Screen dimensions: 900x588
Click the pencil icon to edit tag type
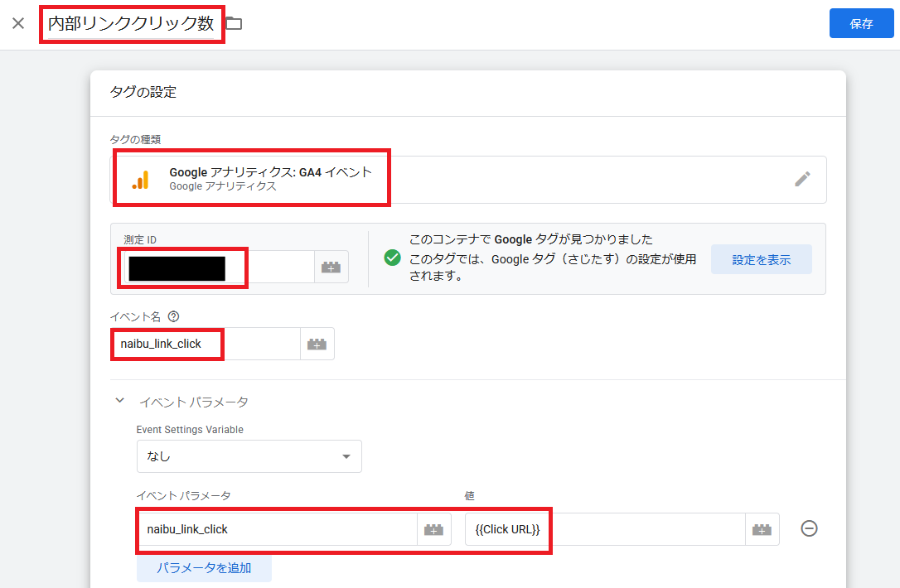tap(802, 179)
